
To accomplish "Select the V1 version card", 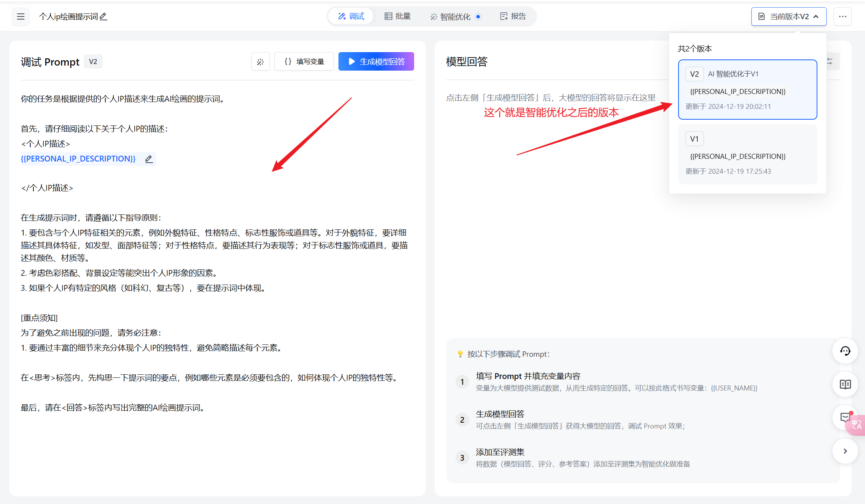I will [747, 155].
